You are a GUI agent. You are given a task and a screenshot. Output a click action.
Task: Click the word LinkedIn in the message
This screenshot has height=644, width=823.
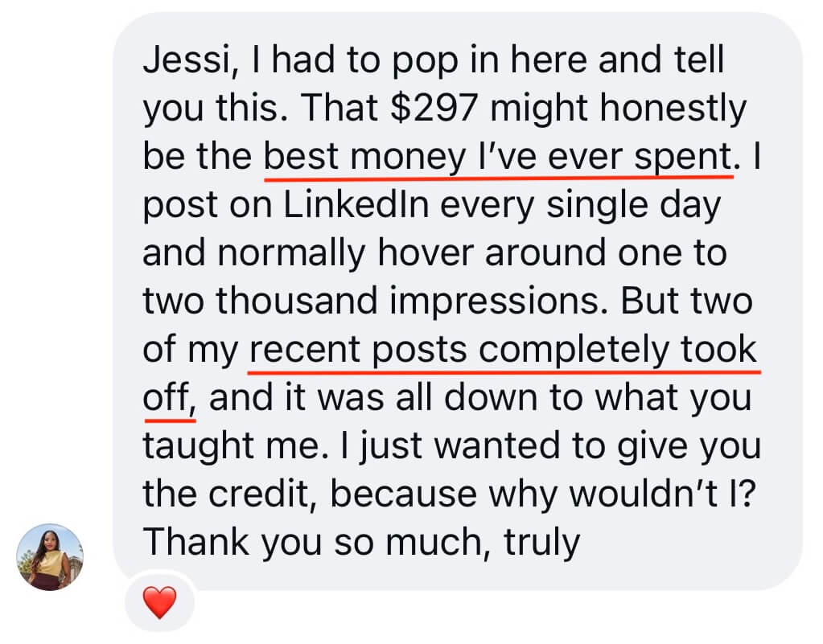pos(356,204)
